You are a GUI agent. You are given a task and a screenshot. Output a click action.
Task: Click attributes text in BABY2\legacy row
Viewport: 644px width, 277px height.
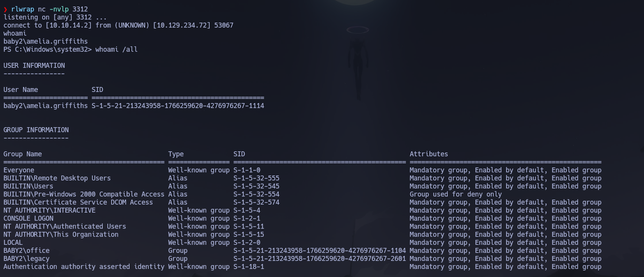(506, 259)
